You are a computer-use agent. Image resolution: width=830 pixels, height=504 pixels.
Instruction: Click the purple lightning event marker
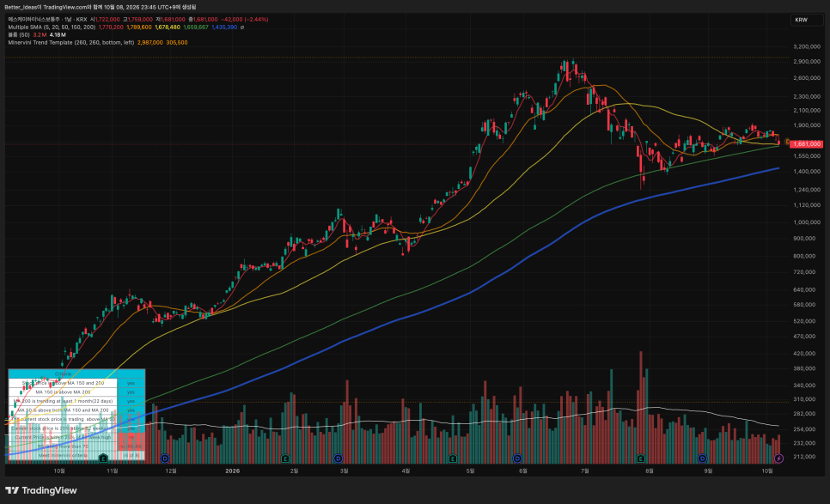tap(778, 458)
